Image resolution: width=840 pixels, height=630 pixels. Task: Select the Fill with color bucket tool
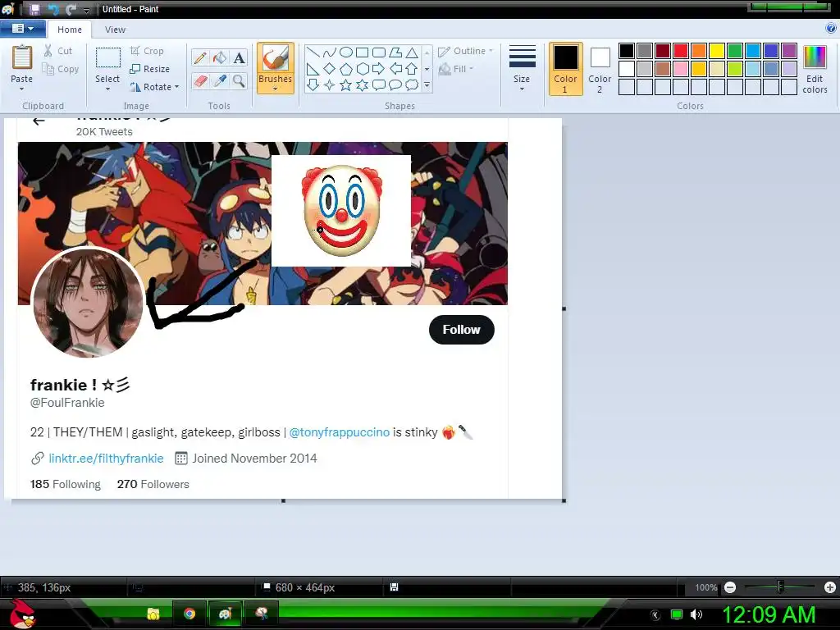(x=220, y=57)
